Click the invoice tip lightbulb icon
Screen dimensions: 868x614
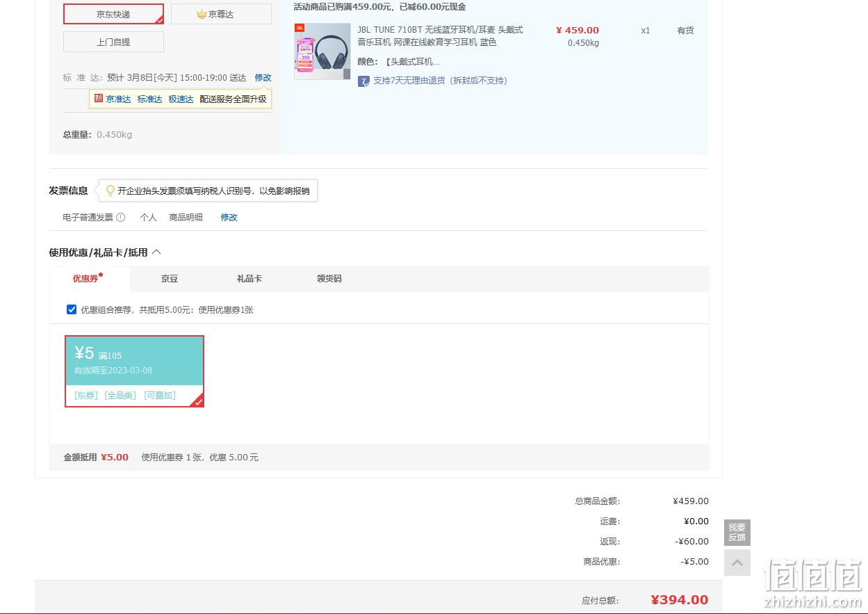coord(110,191)
